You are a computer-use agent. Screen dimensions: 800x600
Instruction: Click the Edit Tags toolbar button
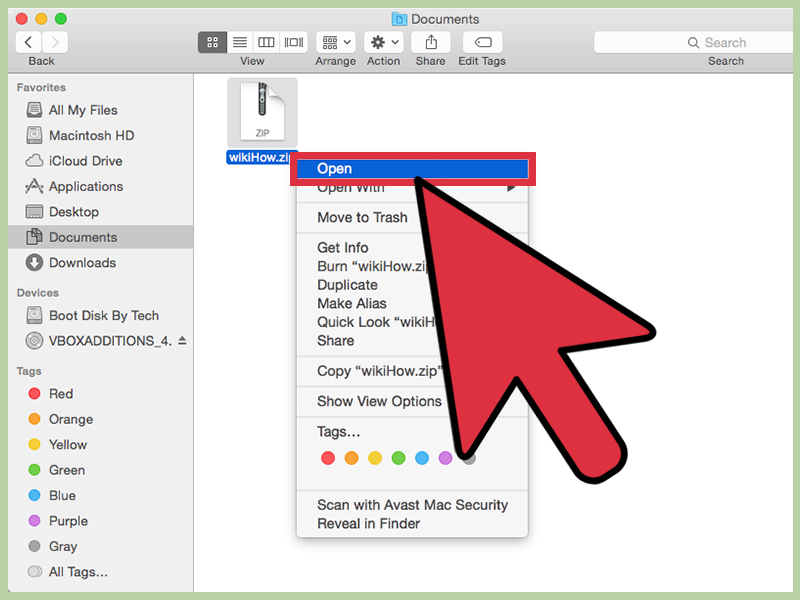tap(483, 42)
